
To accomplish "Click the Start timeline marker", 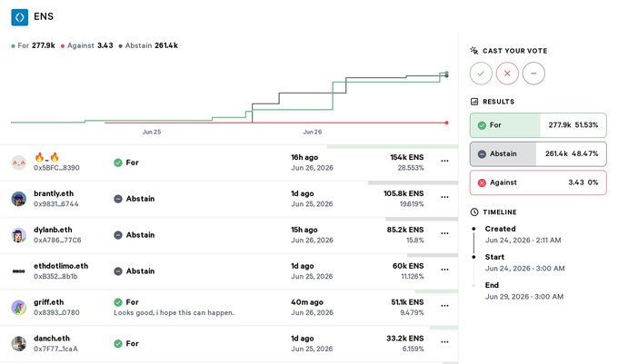I will click(473, 257).
